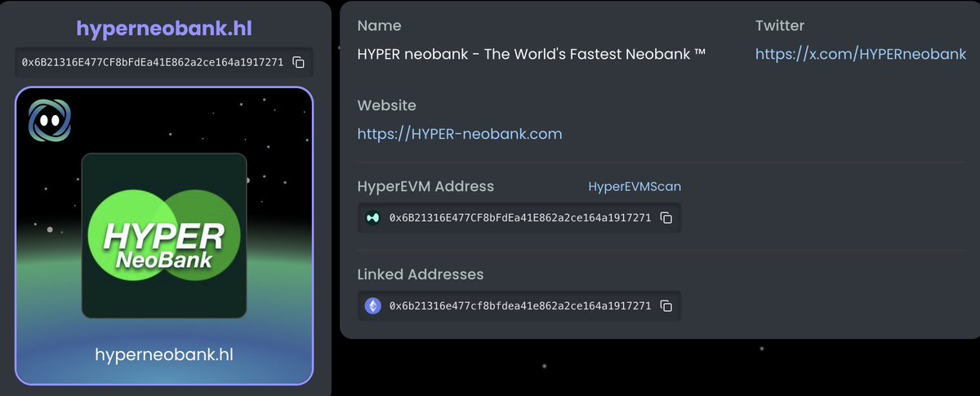Open the HYPER NeoBank logo image

[x=164, y=235]
